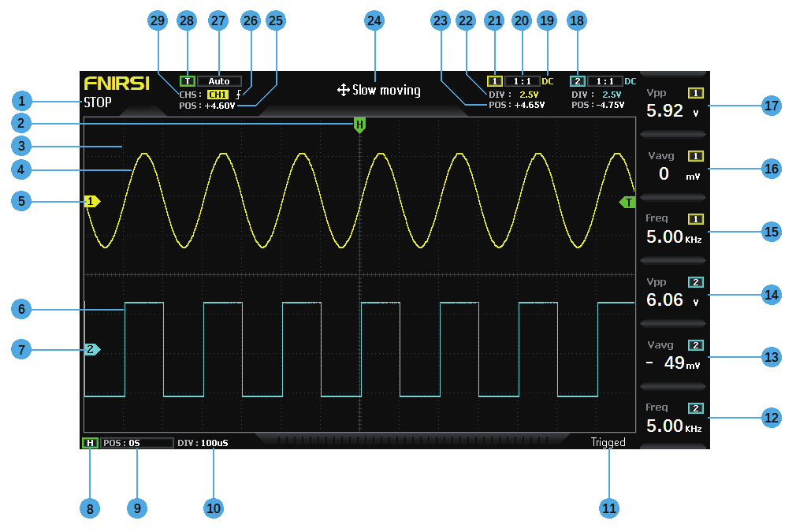This screenshot has width=796, height=532.
Task: Click the green T trigger level arrow
Action: pyautogui.click(x=627, y=203)
